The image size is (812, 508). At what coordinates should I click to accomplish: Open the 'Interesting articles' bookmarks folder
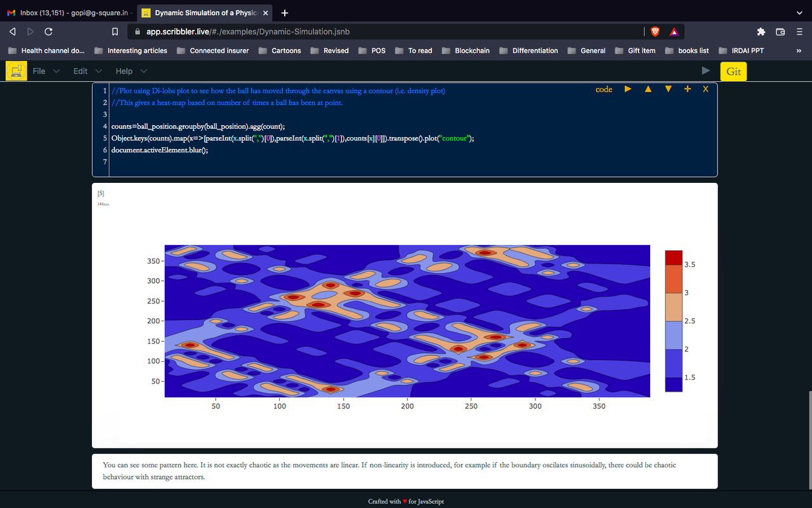tap(131, 51)
